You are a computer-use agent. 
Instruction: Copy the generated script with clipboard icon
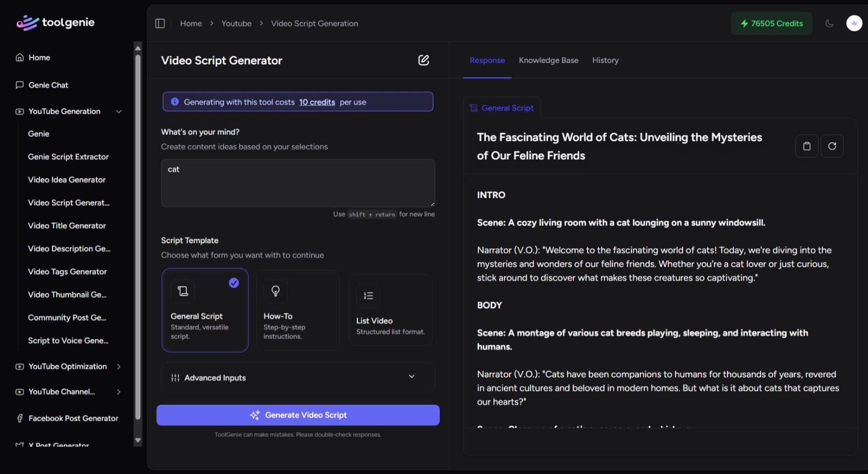(x=807, y=146)
